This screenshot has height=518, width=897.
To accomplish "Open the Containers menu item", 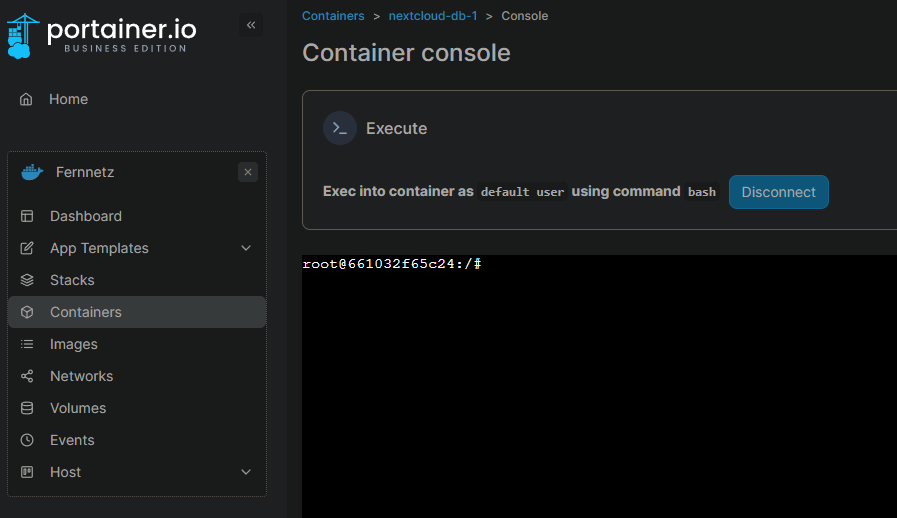I will [x=86, y=312].
